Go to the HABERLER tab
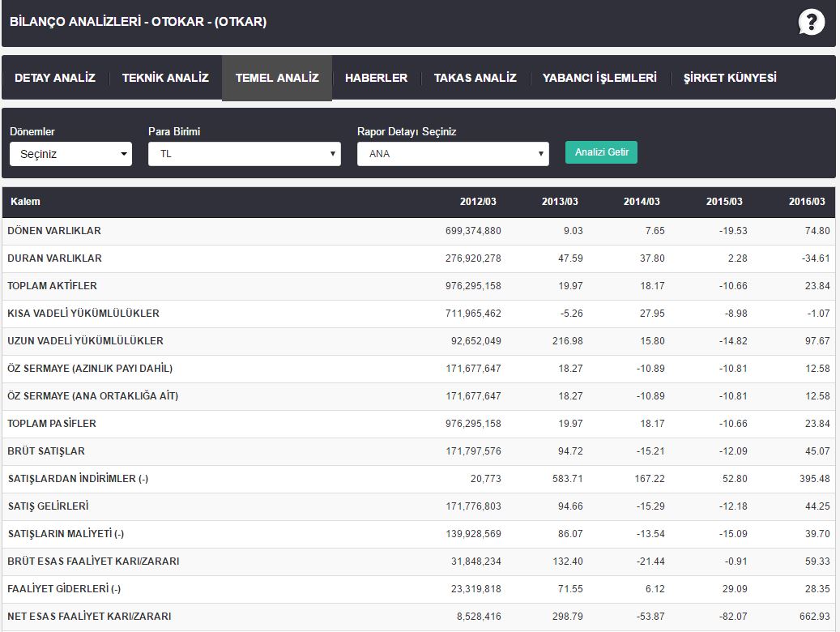Image resolution: width=840 pixels, height=632 pixels. pyautogui.click(x=376, y=78)
